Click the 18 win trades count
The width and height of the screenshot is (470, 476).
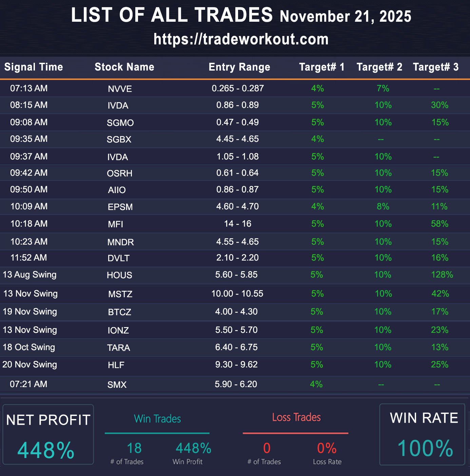134,448
